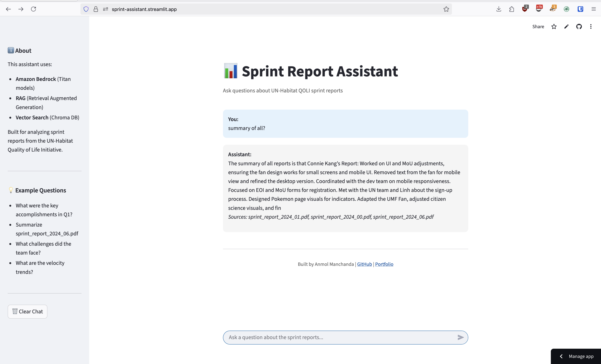Image resolution: width=601 pixels, height=364 pixels.
Task: Select the pencil edit icon near Share
Action: [566, 26]
